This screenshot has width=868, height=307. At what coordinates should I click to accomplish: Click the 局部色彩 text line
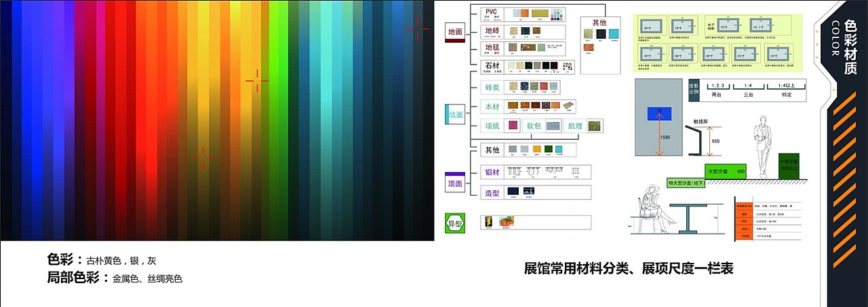115,278
